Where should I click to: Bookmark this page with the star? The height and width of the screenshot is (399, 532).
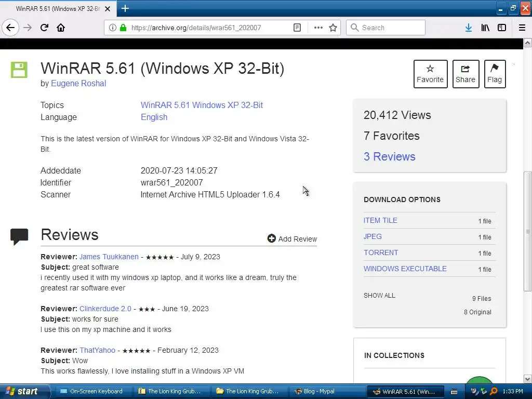pyautogui.click(x=333, y=28)
